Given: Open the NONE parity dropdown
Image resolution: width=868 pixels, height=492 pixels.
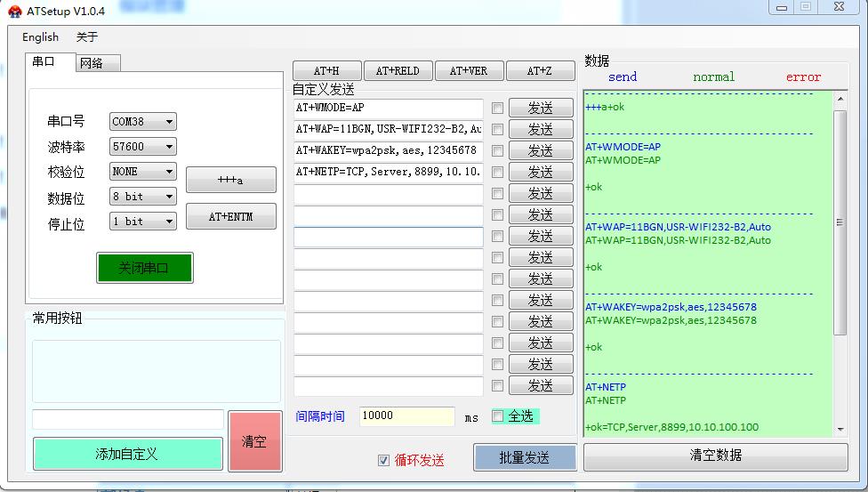Looking at the screenshot, I should tap(143, 172).
